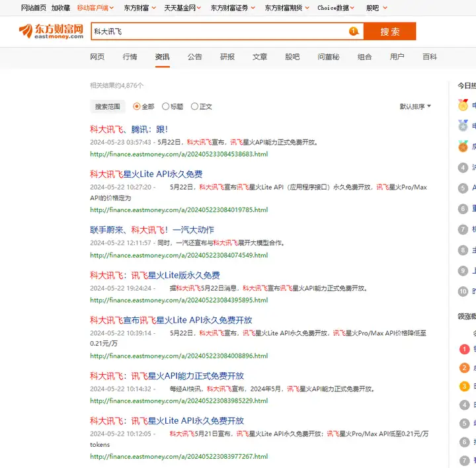Switch to the 行情 search tab
Screen dimensions: 476x468
pyautogui.click(x=130, y=57)
